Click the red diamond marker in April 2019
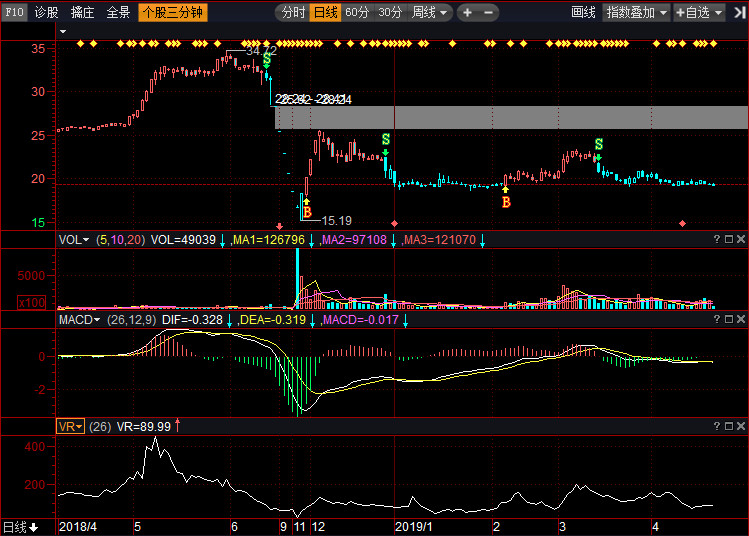The width and height of the screenshot is (749, 536). click(682, 224)
